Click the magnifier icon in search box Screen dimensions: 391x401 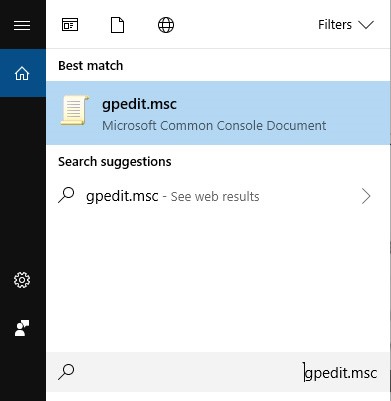[x=66, y=372]
